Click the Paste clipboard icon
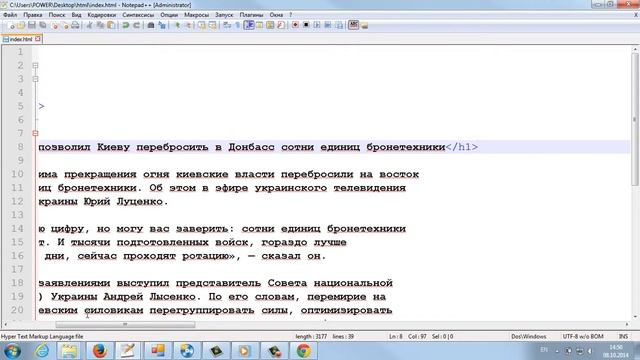The image size is (640, 360). 111,25
